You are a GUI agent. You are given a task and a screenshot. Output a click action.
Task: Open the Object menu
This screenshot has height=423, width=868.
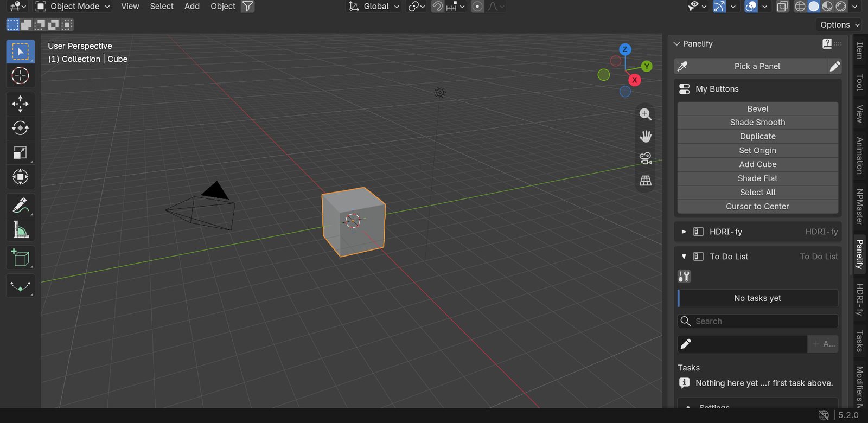click(x=223, y=7)
